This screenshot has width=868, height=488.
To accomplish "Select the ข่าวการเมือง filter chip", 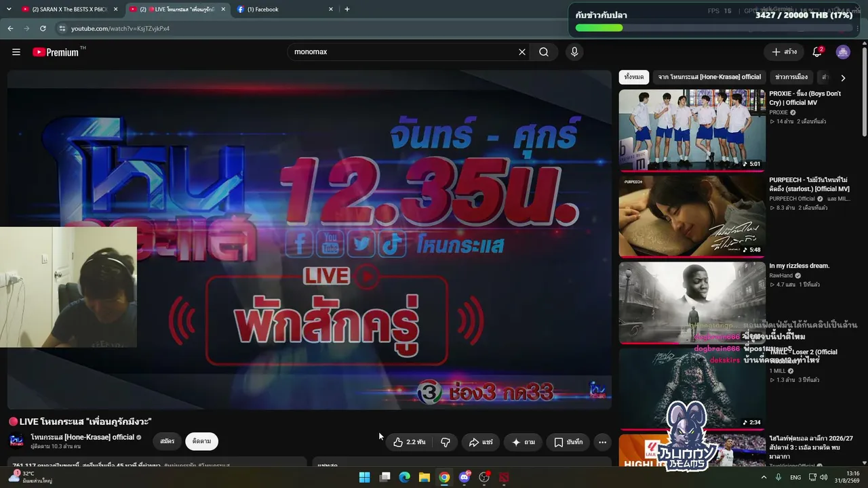I will coord(791,77).
